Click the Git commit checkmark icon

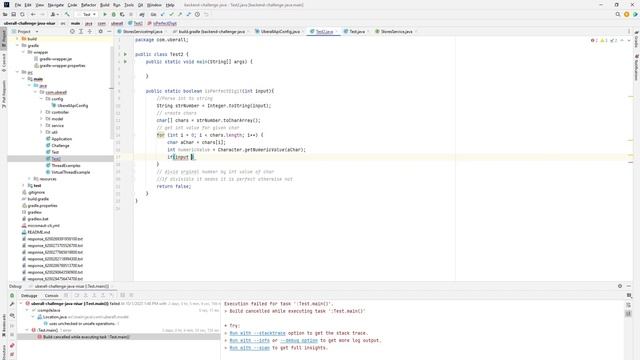[x=171, y=14]
